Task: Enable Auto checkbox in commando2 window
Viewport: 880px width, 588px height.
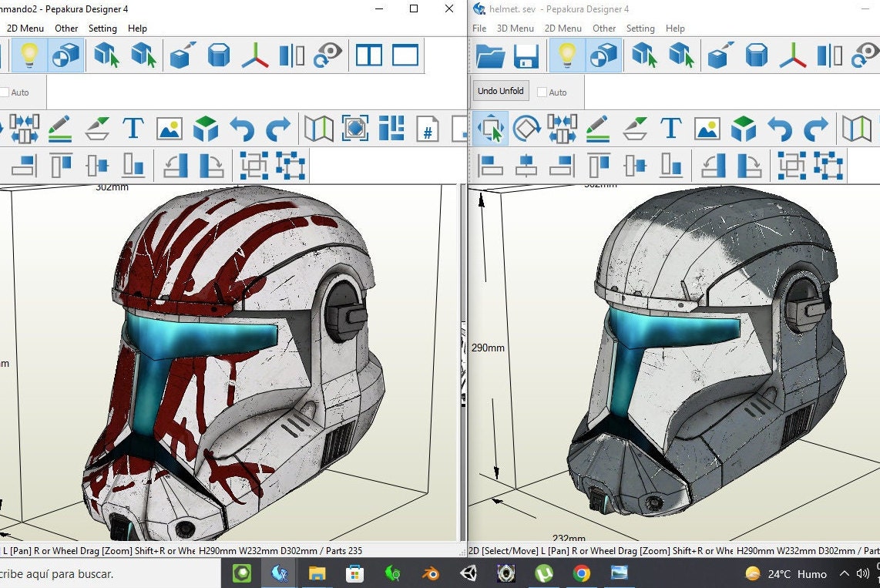Action: coord(5,92)
